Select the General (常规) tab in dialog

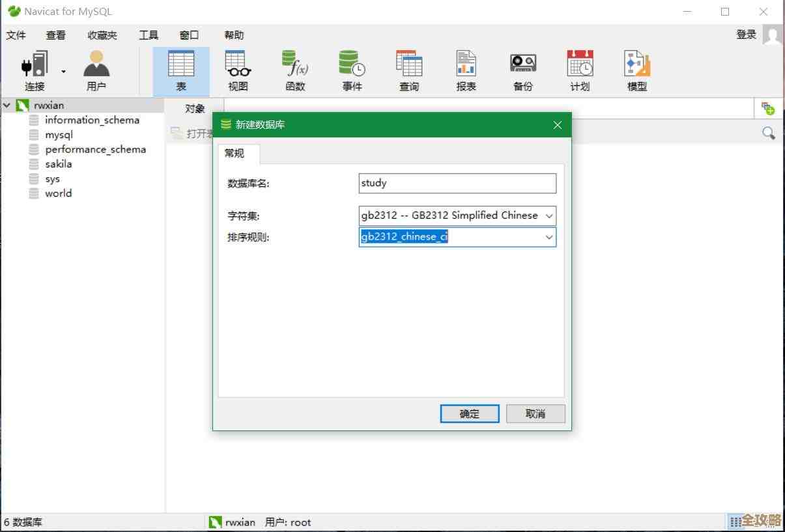coord(235,154)
